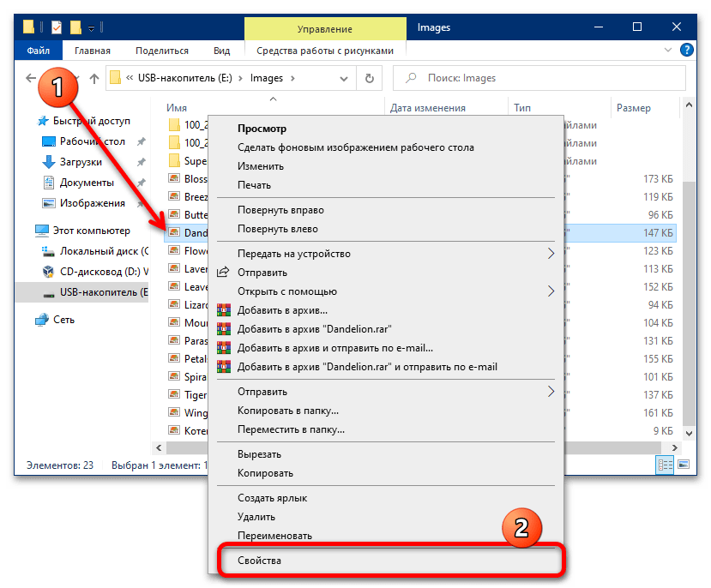Click the Help question mark icon
Screen dimensions: 711x588
click(x=685, y=51)
